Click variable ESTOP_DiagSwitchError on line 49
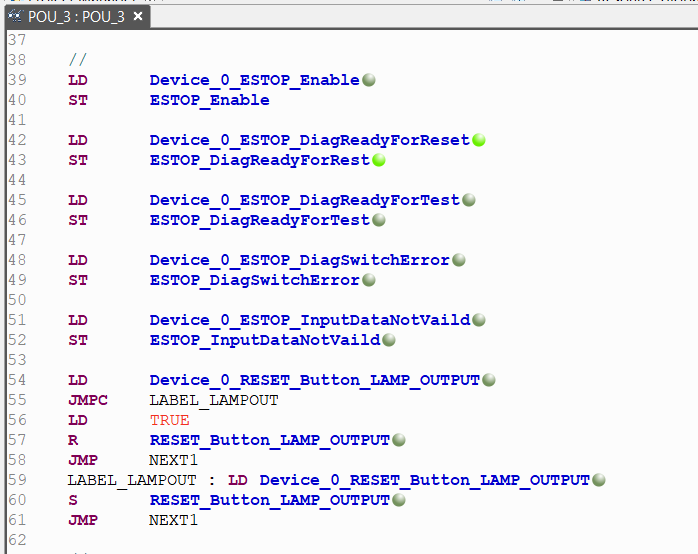The width and height of the screenshot is (698, 554). pos(255,280)
